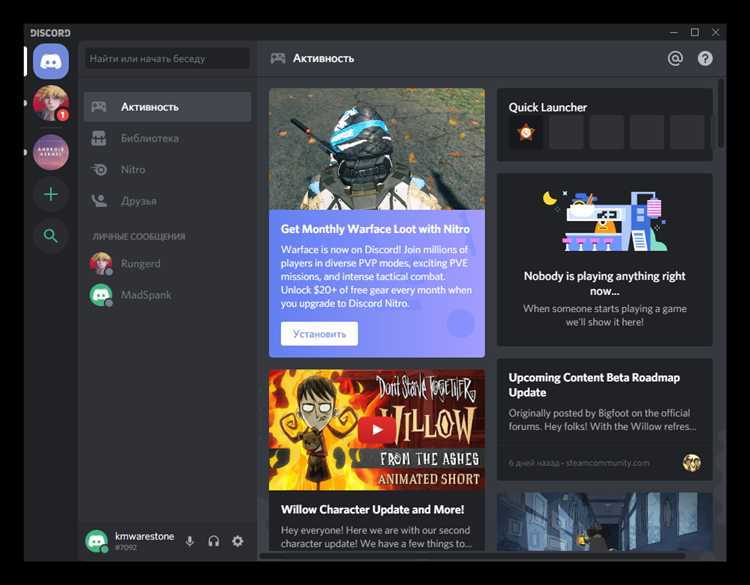Open Друзья list
Viewport: 750px width, 585px height.
pos(167,201)
